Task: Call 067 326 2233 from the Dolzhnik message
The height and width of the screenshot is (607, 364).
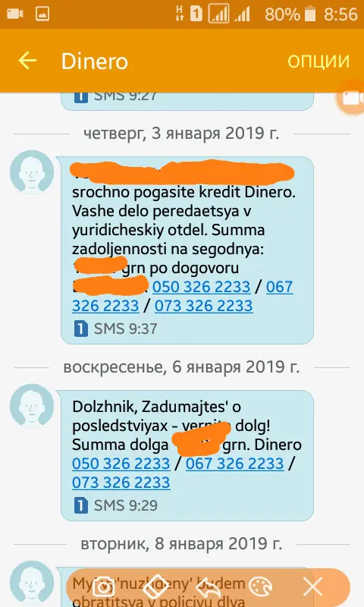Action: pyautogui.click(x=235, y=464)
